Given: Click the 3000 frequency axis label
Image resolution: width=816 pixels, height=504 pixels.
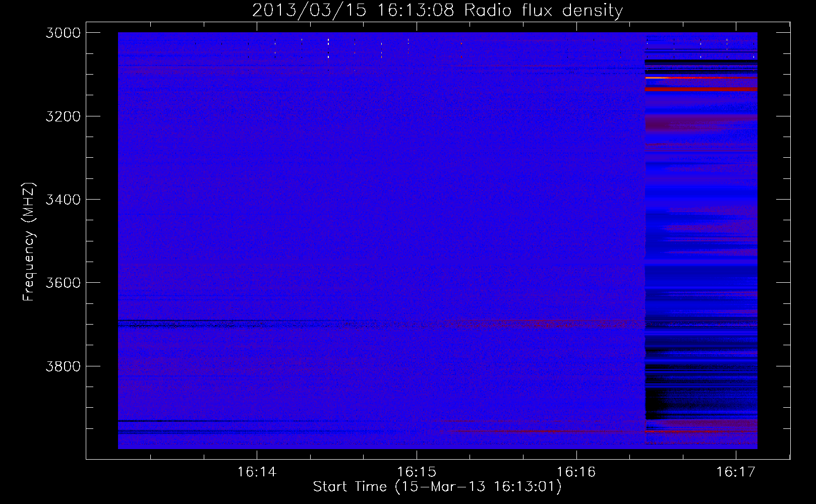Looking at the screenshot, I should pos(63,33).
